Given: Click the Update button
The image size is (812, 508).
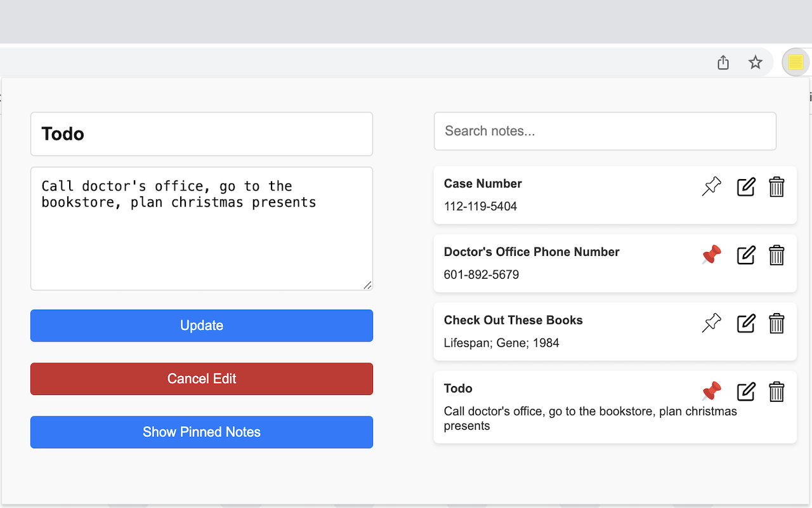Looking at the screenshot, I should [202, 326].
